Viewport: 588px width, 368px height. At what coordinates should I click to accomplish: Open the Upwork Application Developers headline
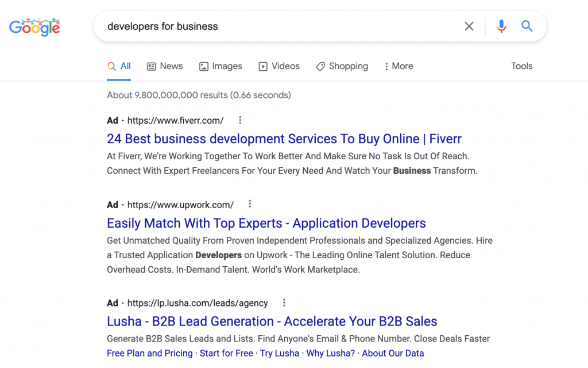click(x=266, y=224)
